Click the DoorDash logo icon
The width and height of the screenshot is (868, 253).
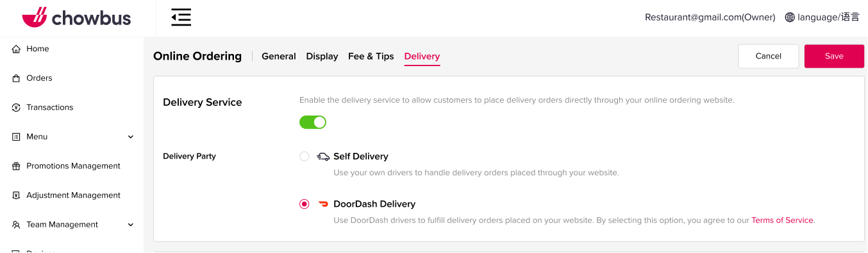point(324,204)
